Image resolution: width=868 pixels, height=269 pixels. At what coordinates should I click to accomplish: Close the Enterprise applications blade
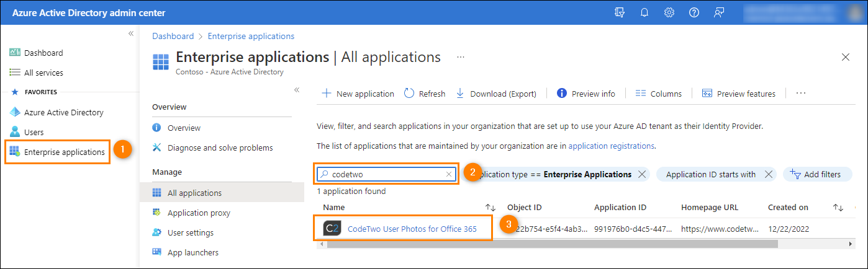845,57
